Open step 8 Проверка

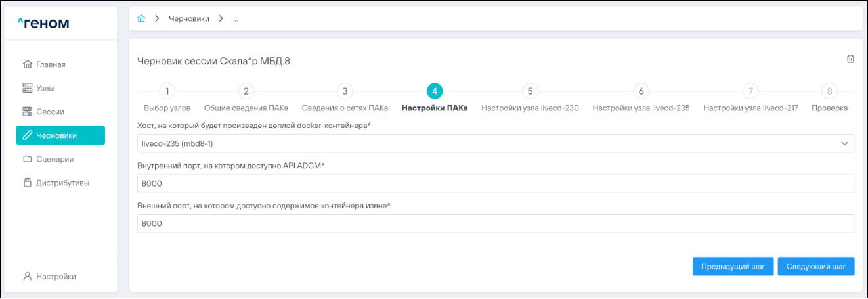[x=829, y=92]
